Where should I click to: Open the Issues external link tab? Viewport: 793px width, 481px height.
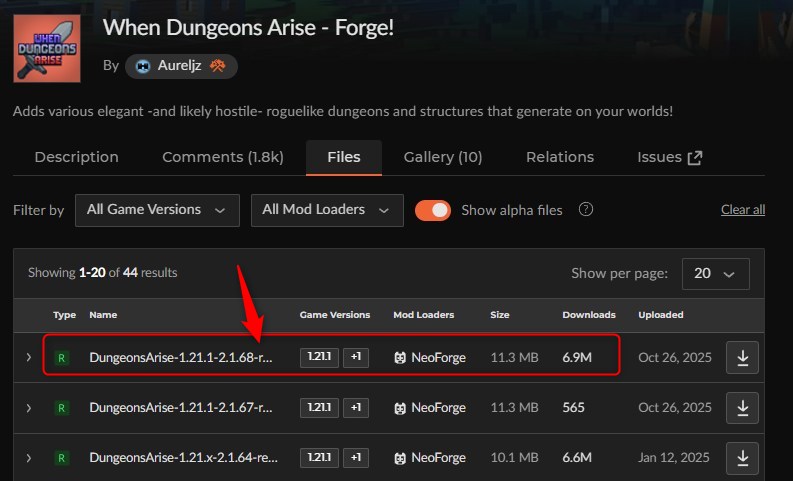[x=670, y=157]
